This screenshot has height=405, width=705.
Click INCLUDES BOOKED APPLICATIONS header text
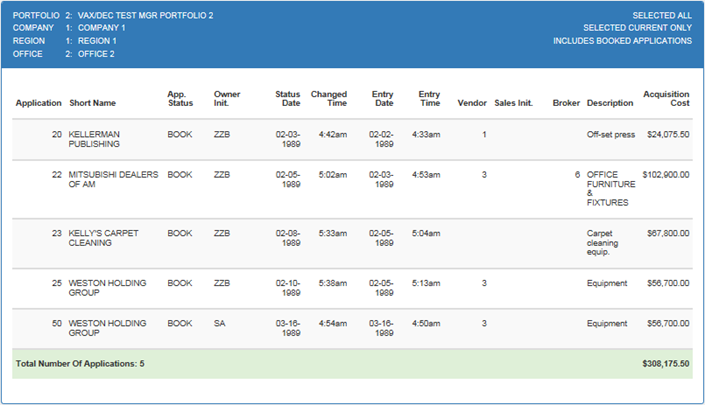pos(622,41)
